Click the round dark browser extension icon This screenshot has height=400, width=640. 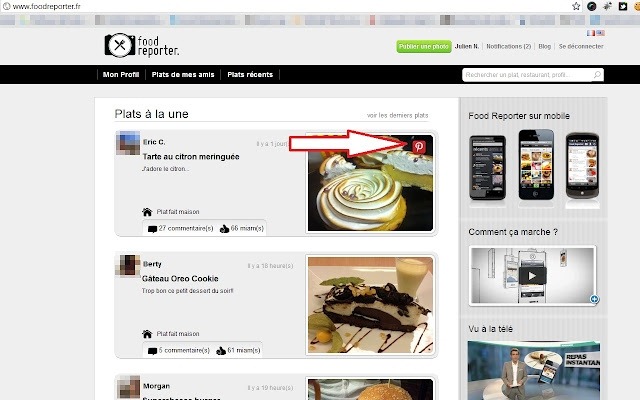tap(591, 6)
